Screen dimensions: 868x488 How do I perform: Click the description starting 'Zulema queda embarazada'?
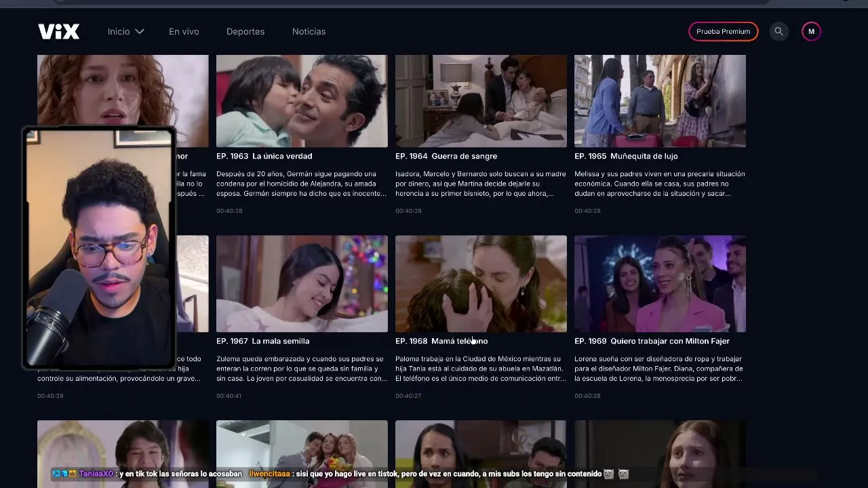click(x=302, y=369)
